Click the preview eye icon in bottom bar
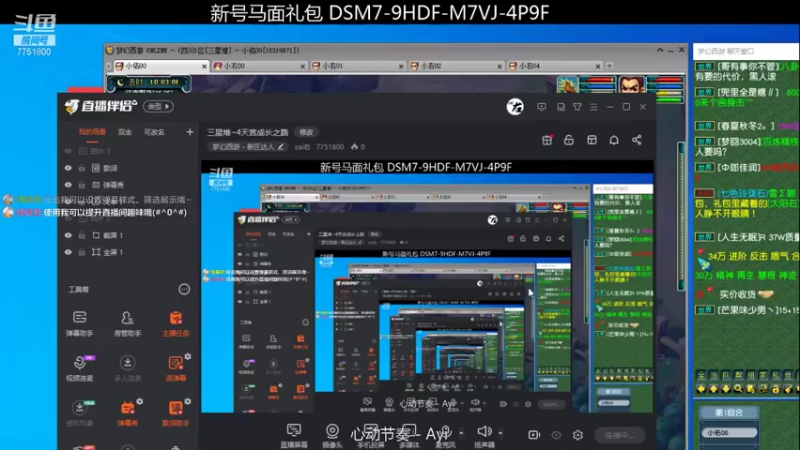This screenshot has height=450, width=800. tap(556, 435)
